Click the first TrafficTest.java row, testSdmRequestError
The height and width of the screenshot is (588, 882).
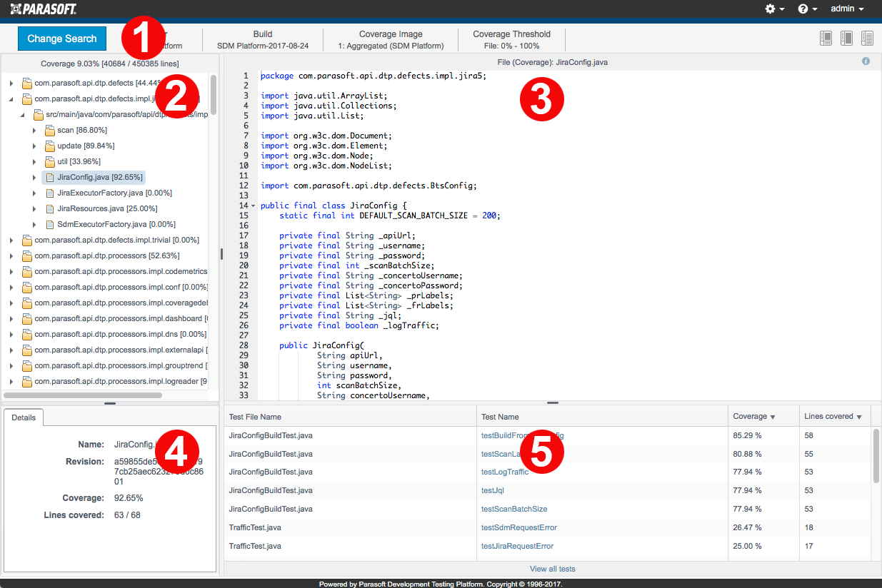(x=548, y=527)
